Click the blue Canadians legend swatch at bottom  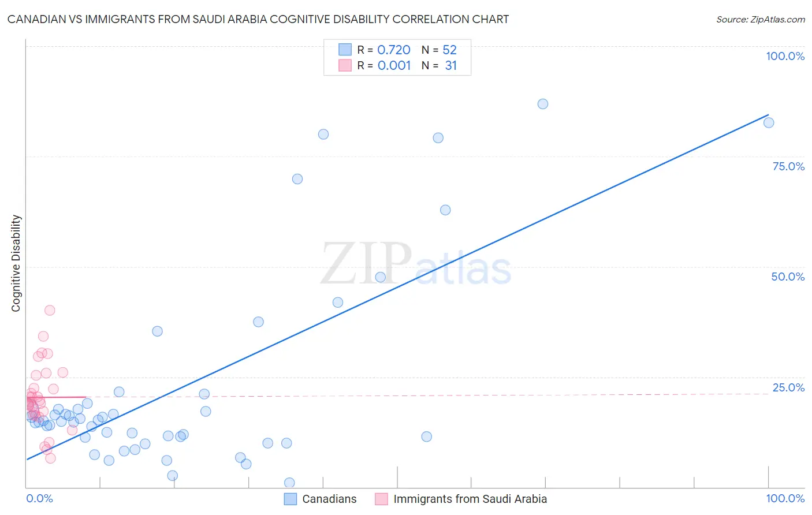(290, 499)
